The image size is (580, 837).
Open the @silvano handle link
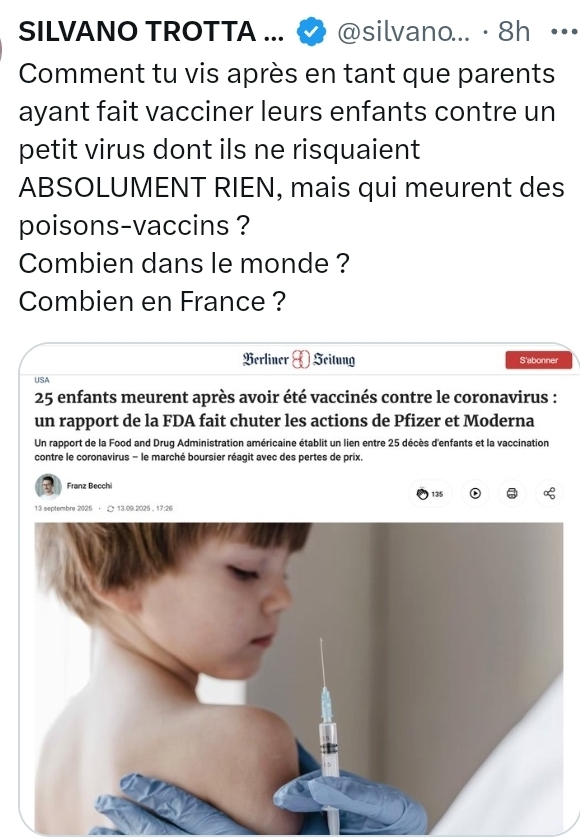tap(403, 33)
